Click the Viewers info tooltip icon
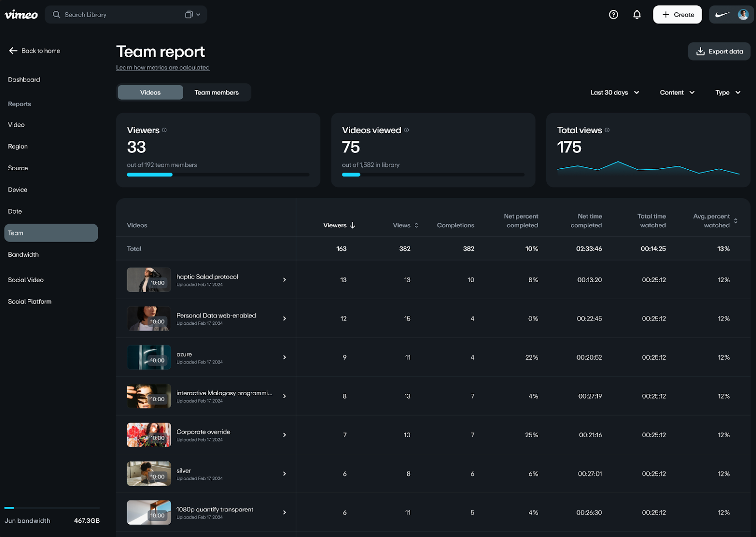 coord(164,130)
